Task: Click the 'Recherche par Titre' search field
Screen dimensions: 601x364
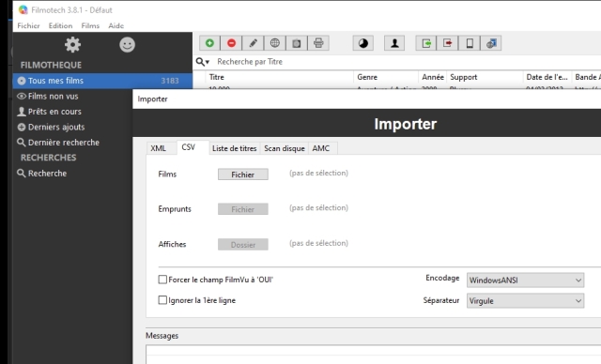Action: pos(407,62)
